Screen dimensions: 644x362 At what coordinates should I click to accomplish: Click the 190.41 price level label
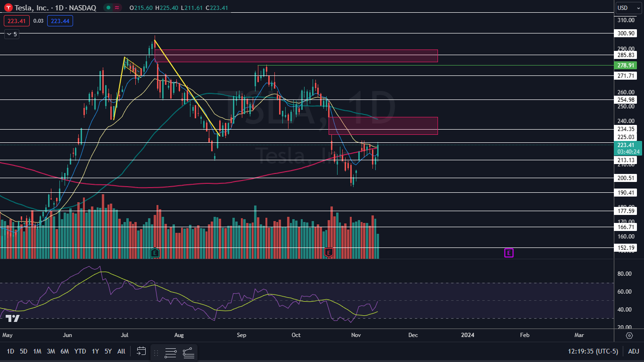(x=626, y=192)
